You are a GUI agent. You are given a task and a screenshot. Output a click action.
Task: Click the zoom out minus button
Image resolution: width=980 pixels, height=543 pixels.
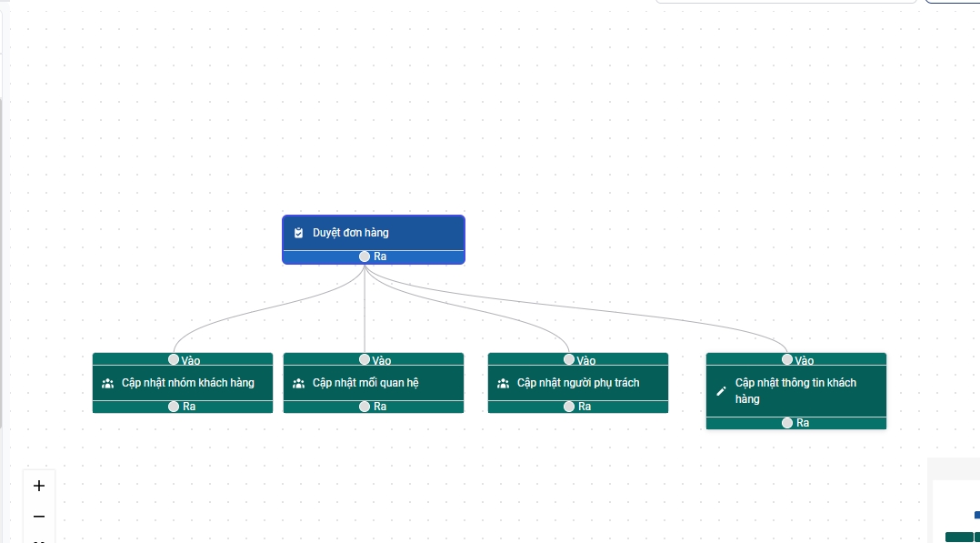39,517
